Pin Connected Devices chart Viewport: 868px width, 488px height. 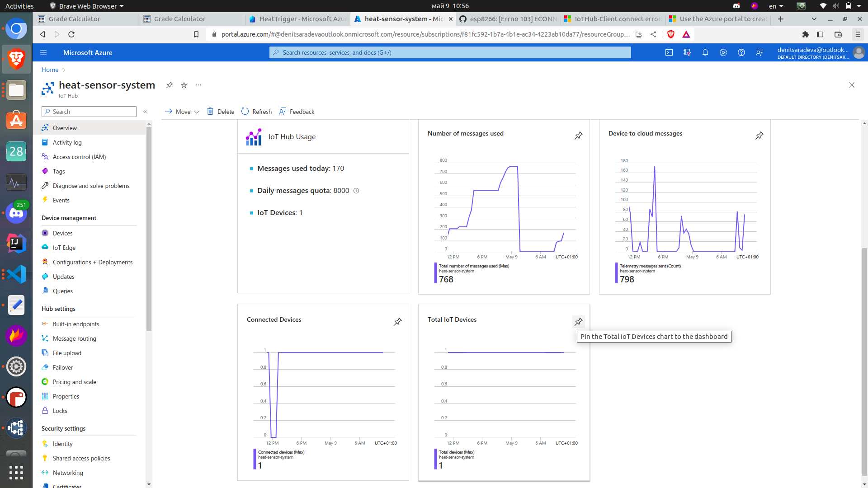[x=398, y=322]
